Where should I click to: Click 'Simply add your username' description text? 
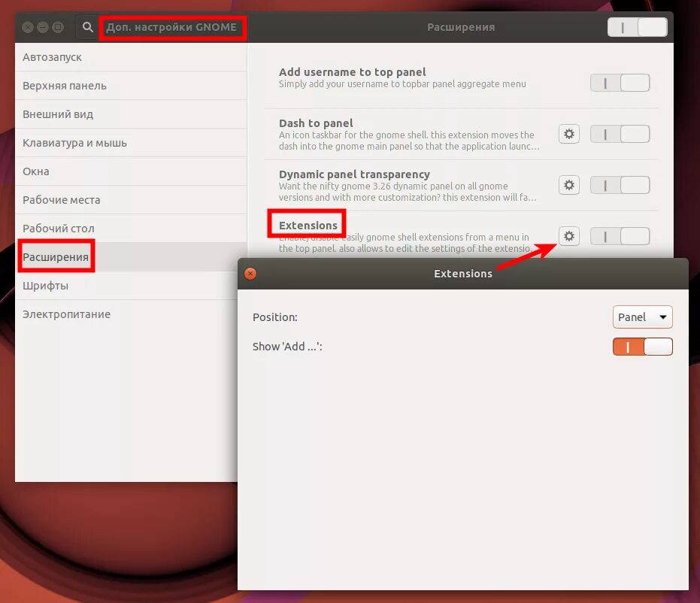pyautogui.click(x=402, y=84)
